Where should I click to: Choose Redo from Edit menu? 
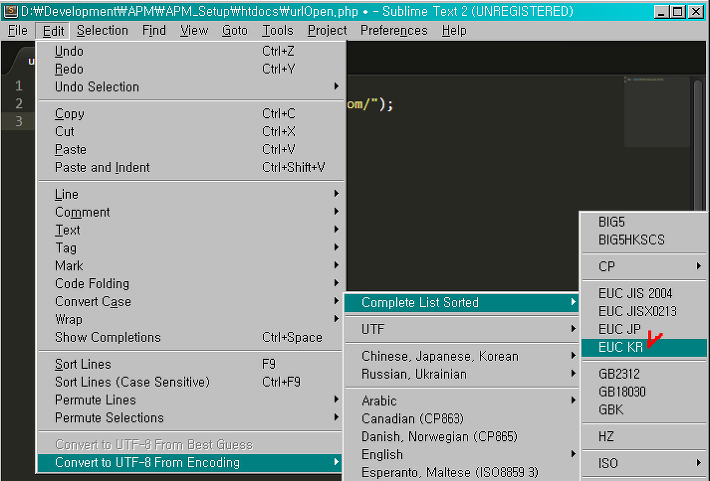(190, 69)
